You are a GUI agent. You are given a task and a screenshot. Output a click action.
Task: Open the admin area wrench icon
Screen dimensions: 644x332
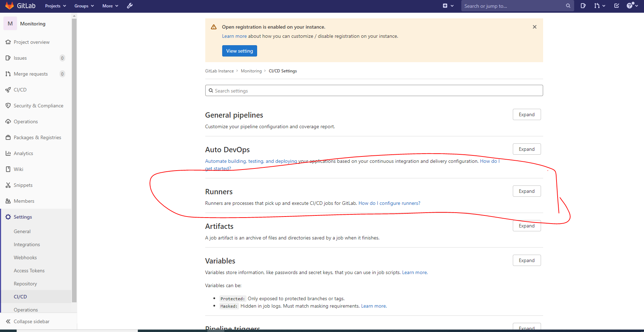tap(130, 6)
